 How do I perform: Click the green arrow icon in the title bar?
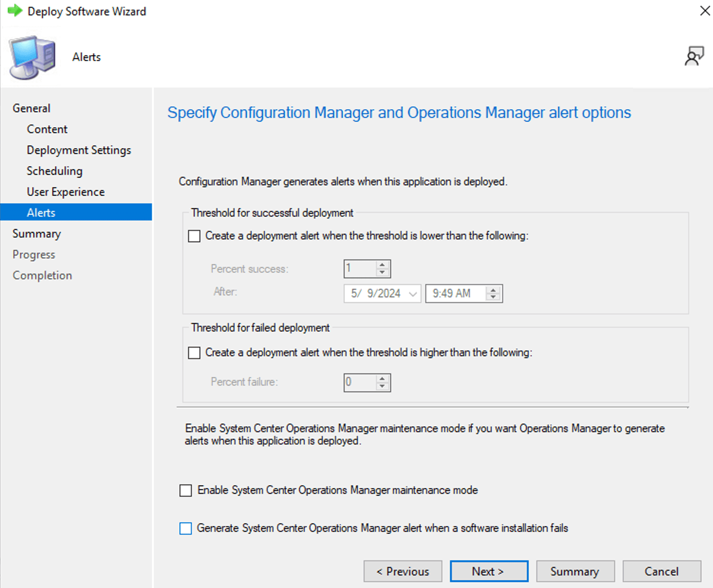coord(14,10)
